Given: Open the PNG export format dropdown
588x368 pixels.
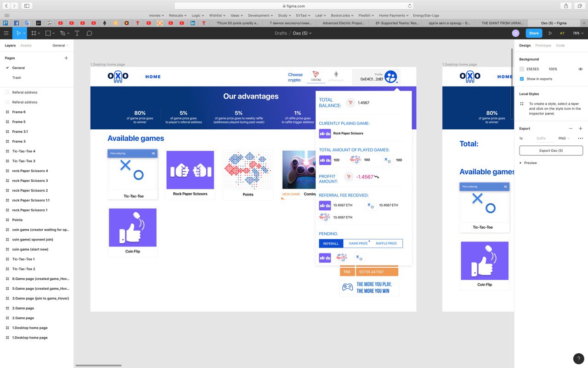Looking at the screenshot, I should (x=564, y=138).
